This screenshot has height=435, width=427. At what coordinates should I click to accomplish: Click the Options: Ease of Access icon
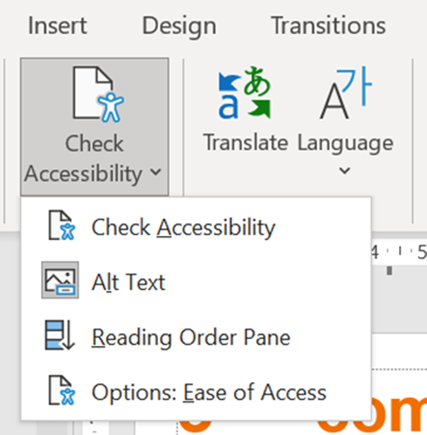(x=61, y=390)
